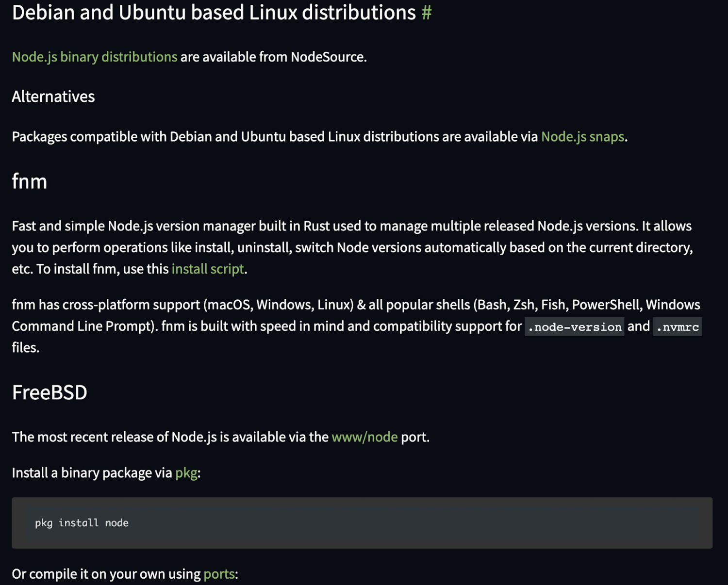728x585 pixels.
Task: Select the pkg install node command text
Action: coord(81,523)
